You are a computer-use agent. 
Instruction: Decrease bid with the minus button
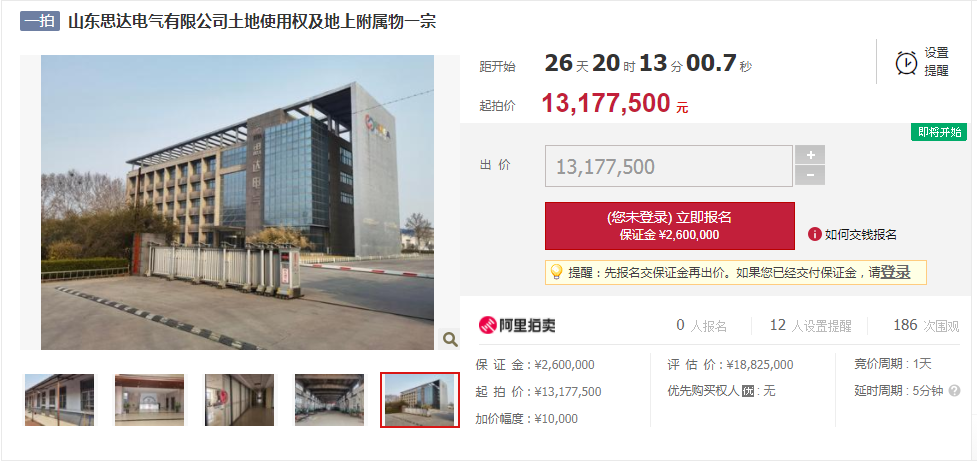(809, 175)
